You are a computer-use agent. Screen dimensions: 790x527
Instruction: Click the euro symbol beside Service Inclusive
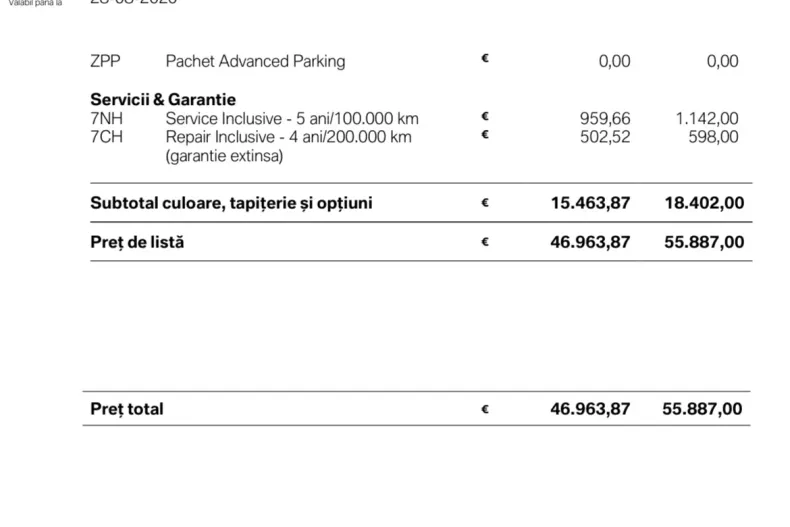pos(485,117)
